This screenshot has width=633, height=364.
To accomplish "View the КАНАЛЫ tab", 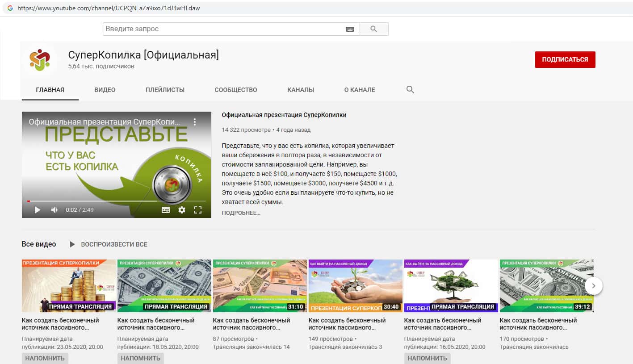I will 301,90.
